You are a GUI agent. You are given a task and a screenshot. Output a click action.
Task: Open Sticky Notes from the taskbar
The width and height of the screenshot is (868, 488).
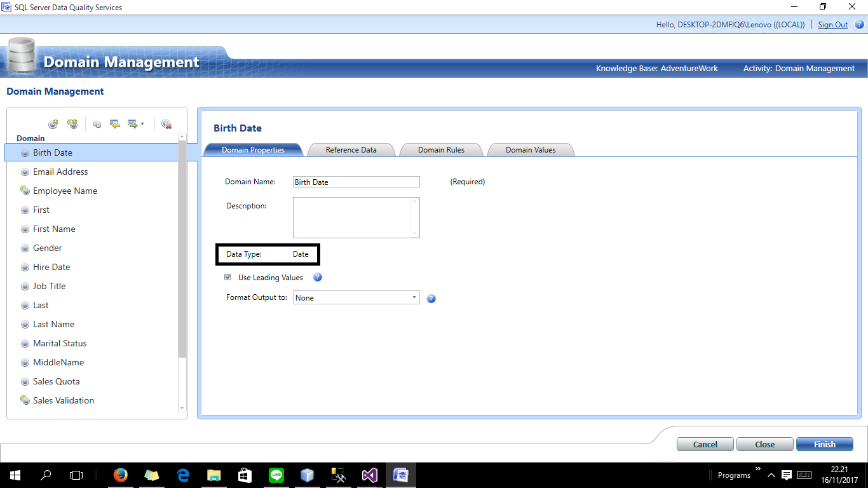tap(151, 475)
